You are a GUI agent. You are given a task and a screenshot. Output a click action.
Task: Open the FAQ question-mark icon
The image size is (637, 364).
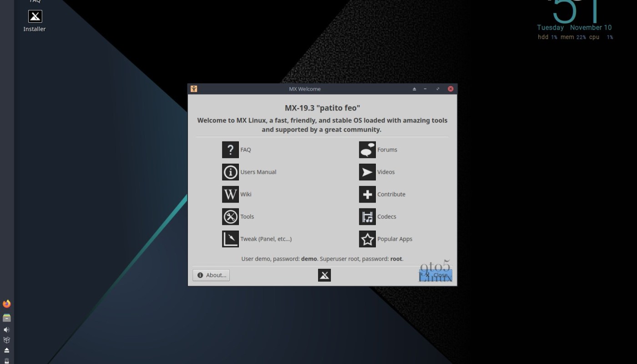tap(230, 150)
